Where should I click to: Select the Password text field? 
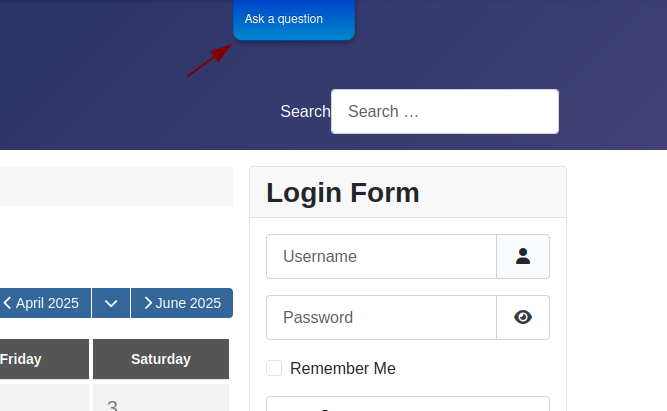pyautogui.click(x=381, y=317)
